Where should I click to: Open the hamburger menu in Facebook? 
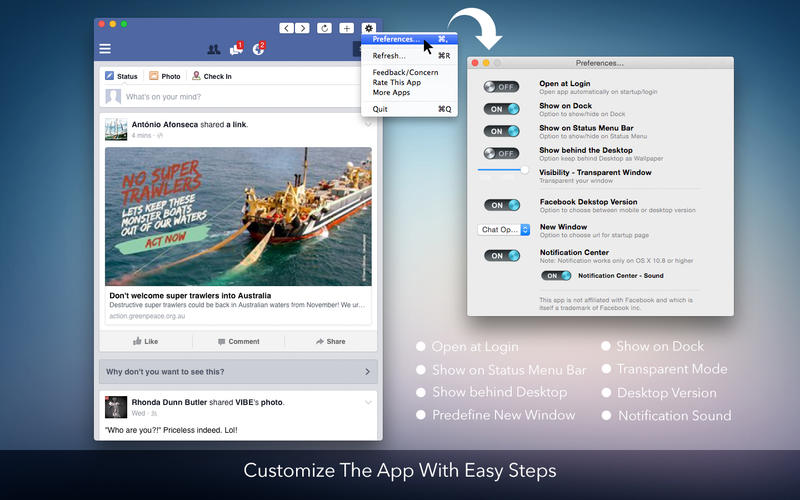point(105,48)
